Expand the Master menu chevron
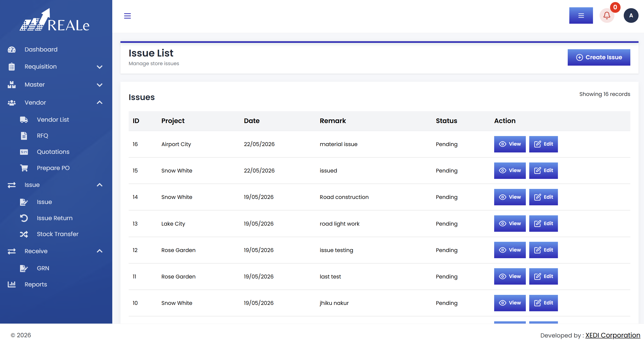The height and width of the screenshot is (345, 644). 100,85
